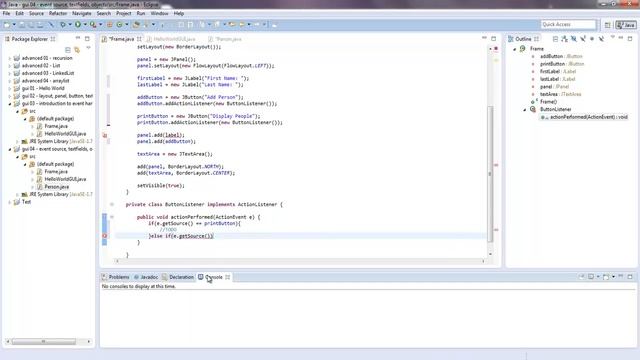This screenshot has height=360, width=640.
Task: Toggle Hide Non-Public Members in Outline
Action: click(592, 39)
